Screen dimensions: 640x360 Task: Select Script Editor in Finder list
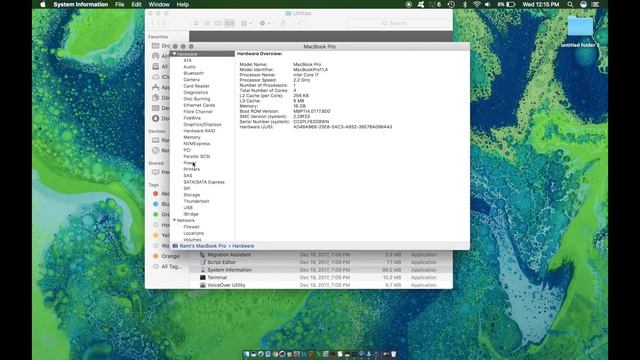point(321,262)
